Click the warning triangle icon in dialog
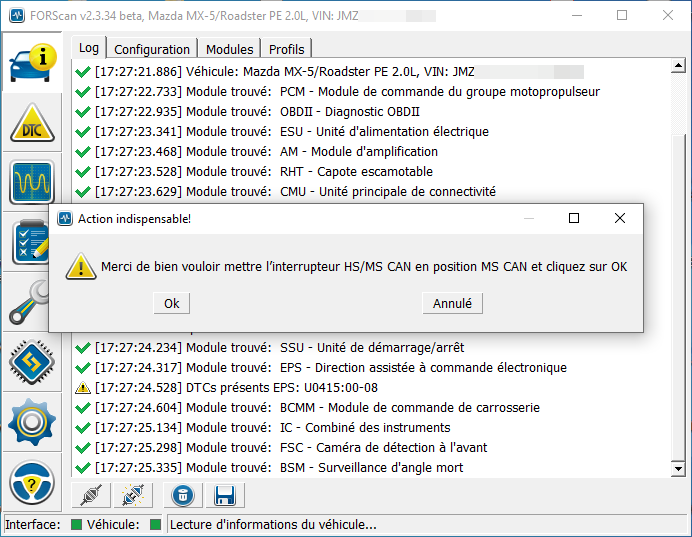The image size is (692, 537). (81, 267)
